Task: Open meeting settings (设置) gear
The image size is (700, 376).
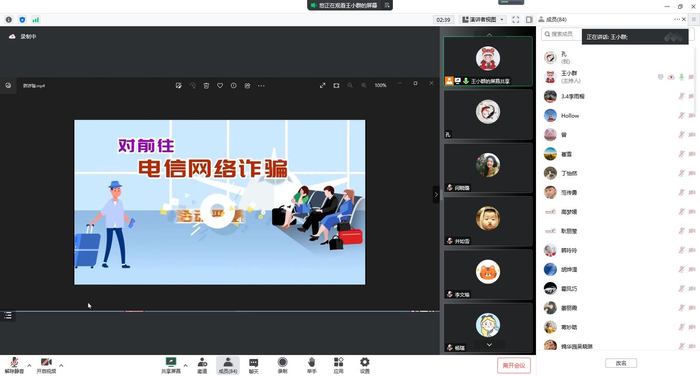Action: coord(365,365)
